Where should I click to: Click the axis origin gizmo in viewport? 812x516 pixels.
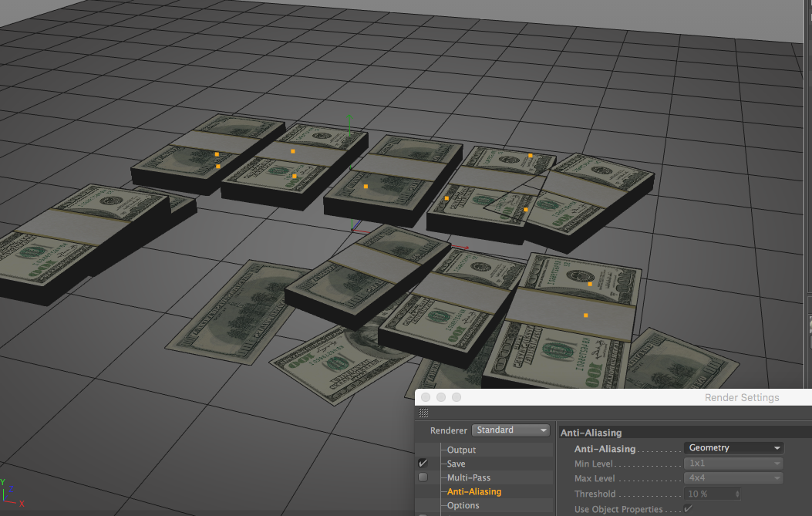352,228
